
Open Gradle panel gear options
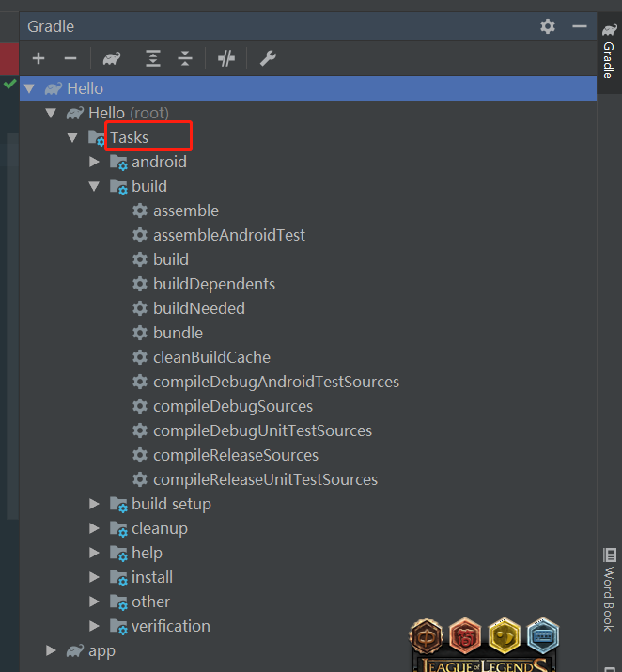(548, 26)
